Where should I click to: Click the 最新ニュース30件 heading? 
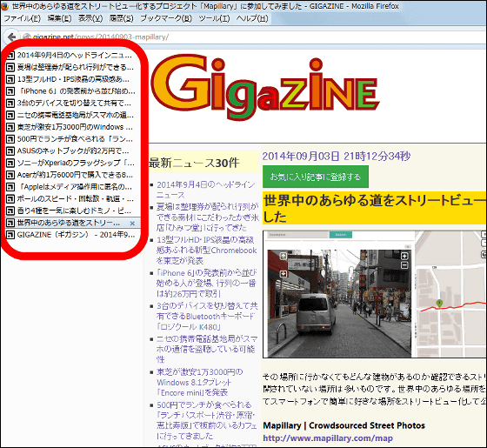pos(194,163)
